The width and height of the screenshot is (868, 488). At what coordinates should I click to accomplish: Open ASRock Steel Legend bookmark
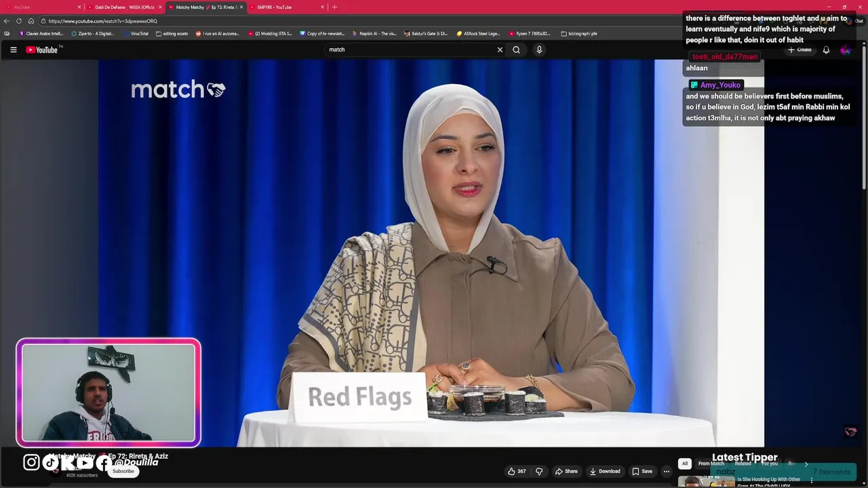(x=478, y=33)
